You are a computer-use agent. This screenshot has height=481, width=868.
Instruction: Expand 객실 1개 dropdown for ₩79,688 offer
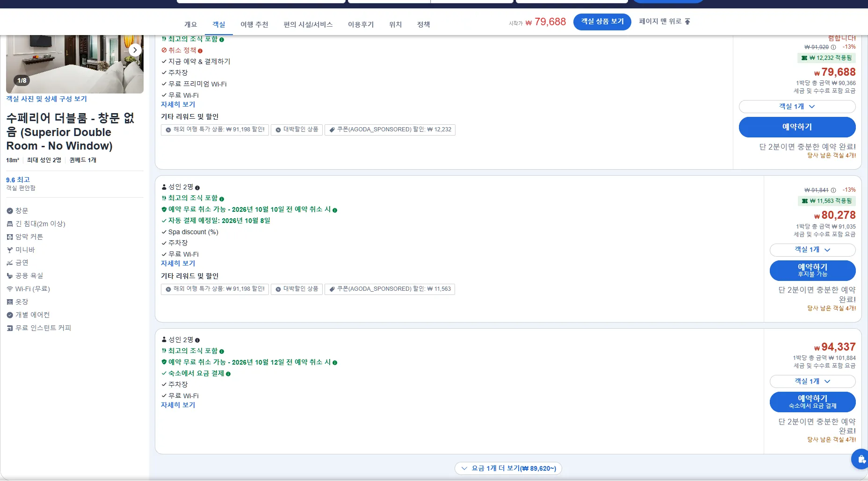797,107
